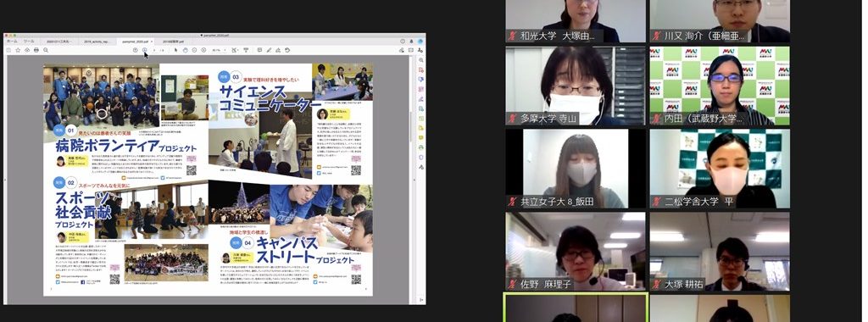
Task: Select the 共立女子大 8_飯田 video tile
Action: point(576,169)
